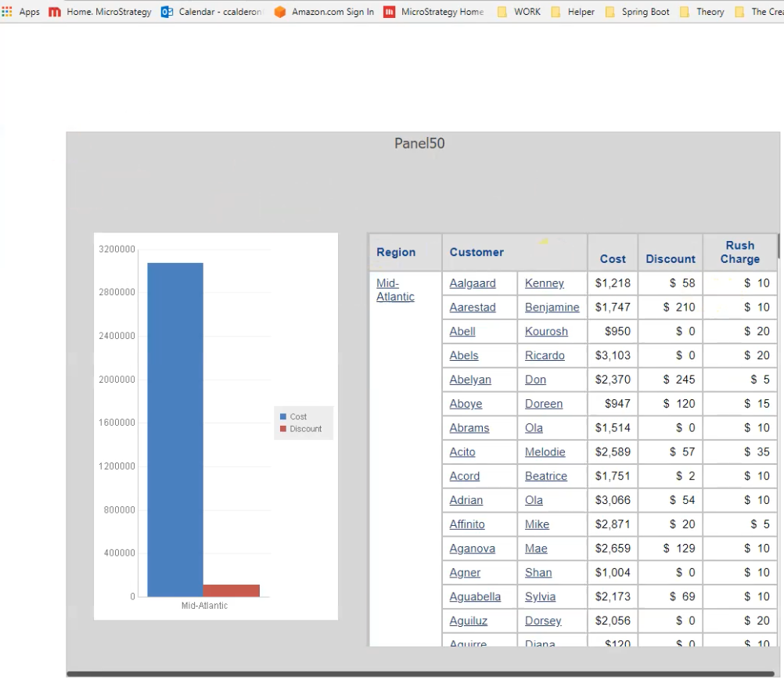Open the Helper bookmarks folder
784x684 pixels.
(x=573, y=12)
